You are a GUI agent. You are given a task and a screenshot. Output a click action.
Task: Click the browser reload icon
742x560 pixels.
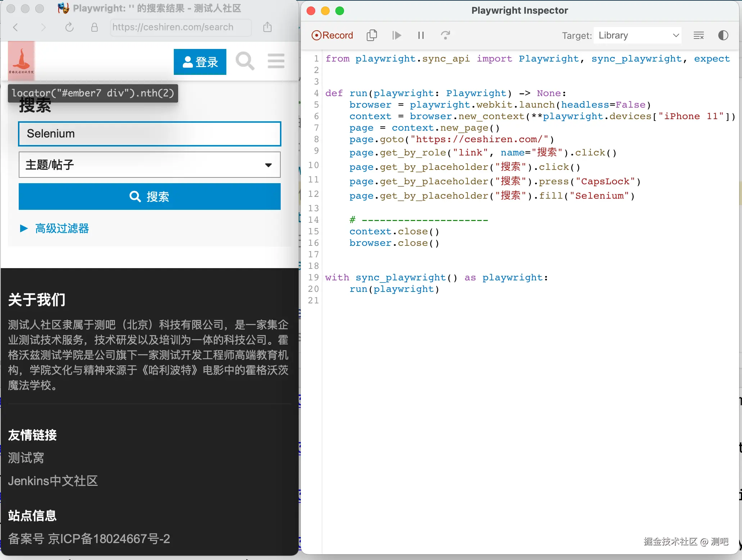(x=69, y=27)
